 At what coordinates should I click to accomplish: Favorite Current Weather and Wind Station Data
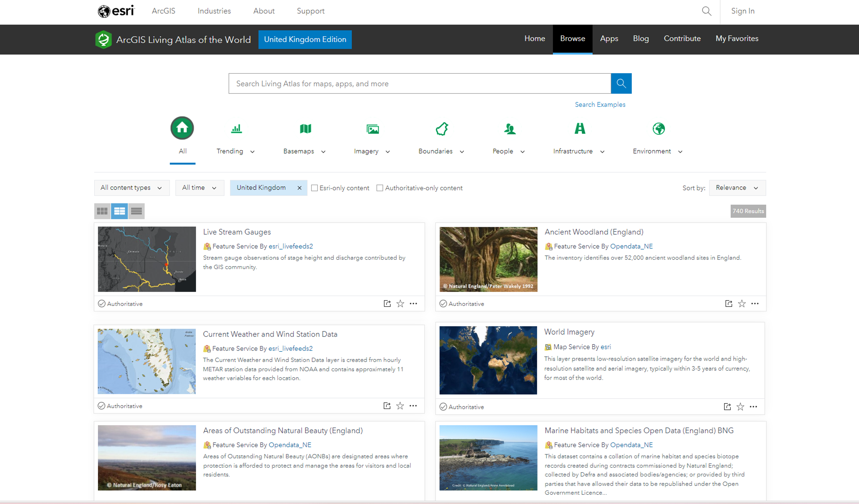(400, 405)
